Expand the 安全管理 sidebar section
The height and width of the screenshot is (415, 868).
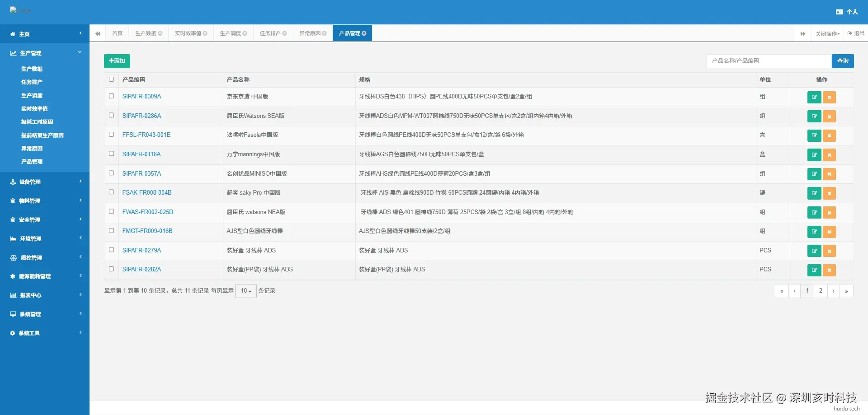click(45, 219)
